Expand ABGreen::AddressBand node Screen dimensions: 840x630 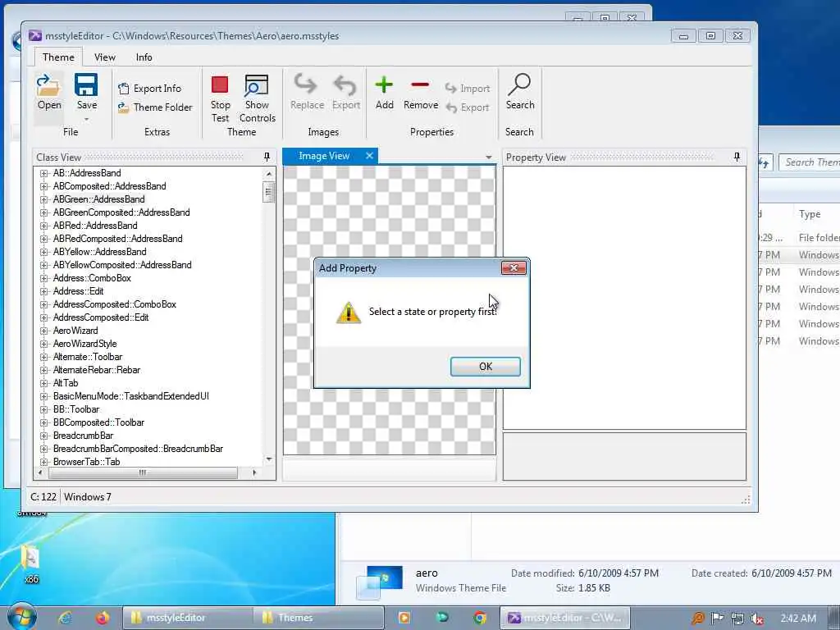44,199
